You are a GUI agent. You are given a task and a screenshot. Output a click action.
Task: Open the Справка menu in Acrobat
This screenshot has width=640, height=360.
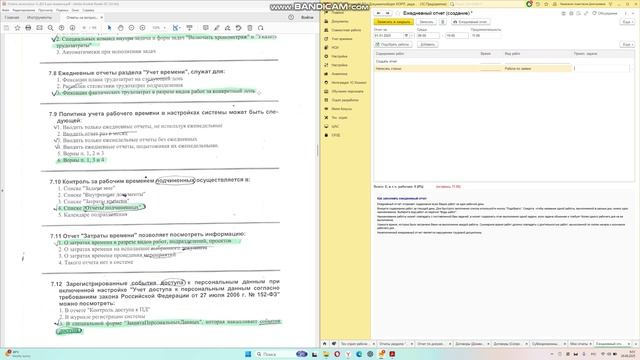88,10
